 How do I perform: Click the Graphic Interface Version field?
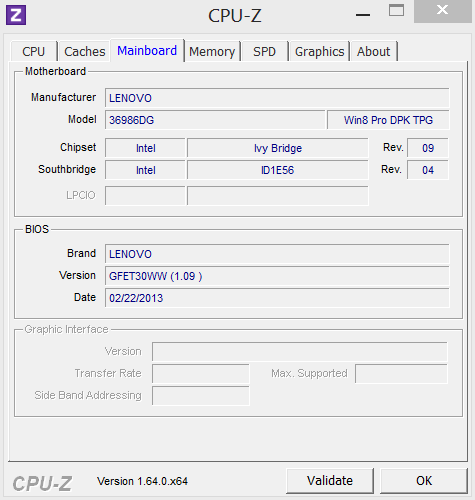pyautogui.click(x=300, y=352)
